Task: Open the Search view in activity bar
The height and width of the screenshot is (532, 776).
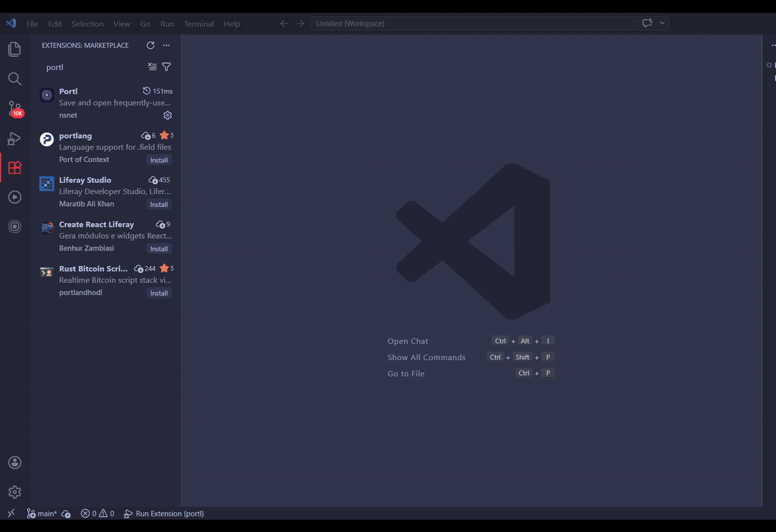Action: coord(15,79)
